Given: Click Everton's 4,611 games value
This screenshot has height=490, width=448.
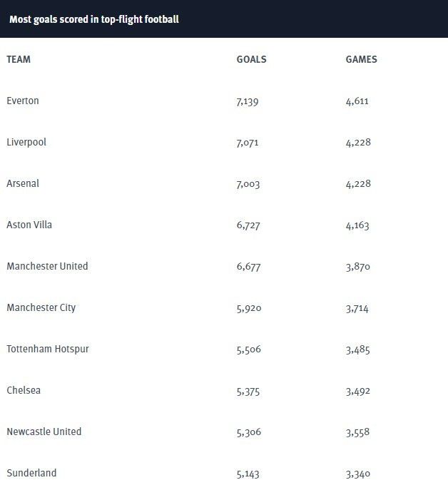Looking at the screenshot, I should (357, 101).
